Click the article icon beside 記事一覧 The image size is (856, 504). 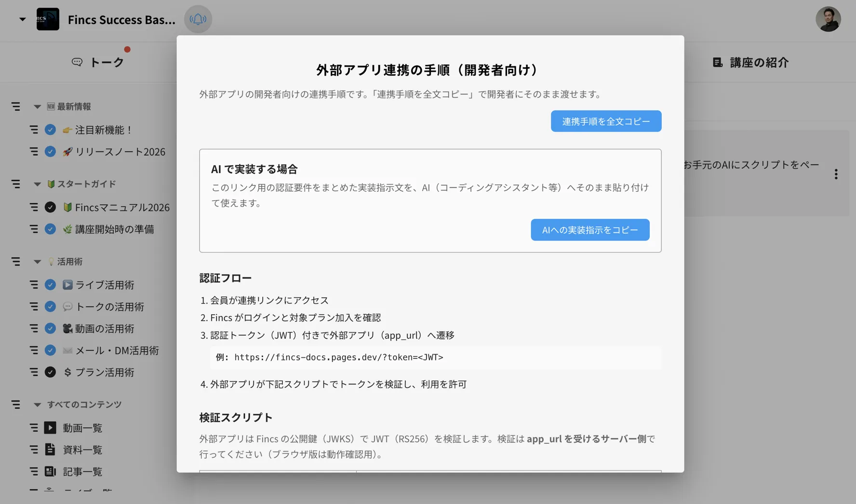[50, 471]
